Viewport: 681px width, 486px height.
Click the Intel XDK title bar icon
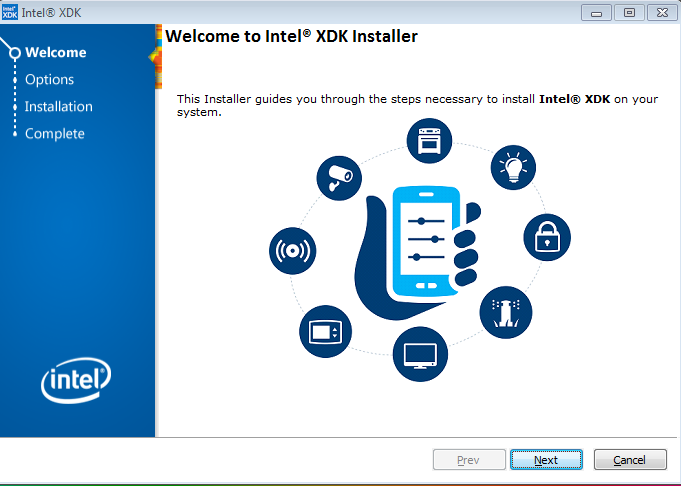[x=10, y=12]
